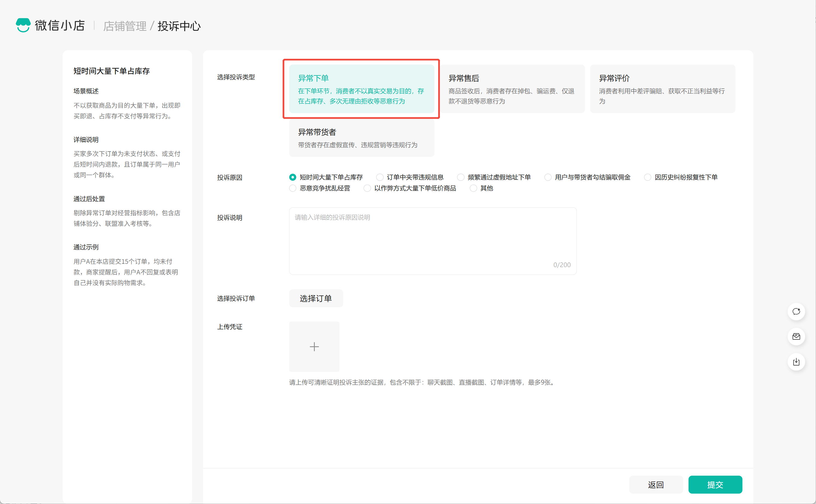Click the plus icon to upload 凭证
The height and width of the screenshot is (504, 816).
point(314,346)
